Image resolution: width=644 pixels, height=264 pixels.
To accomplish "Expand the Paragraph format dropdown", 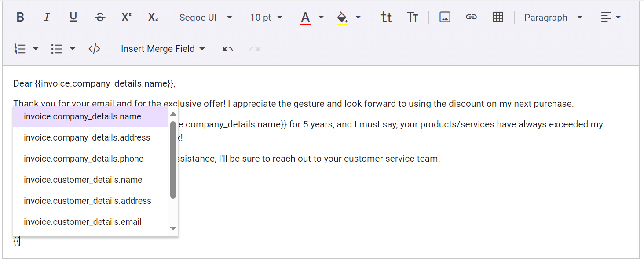I will pos(553,18).
